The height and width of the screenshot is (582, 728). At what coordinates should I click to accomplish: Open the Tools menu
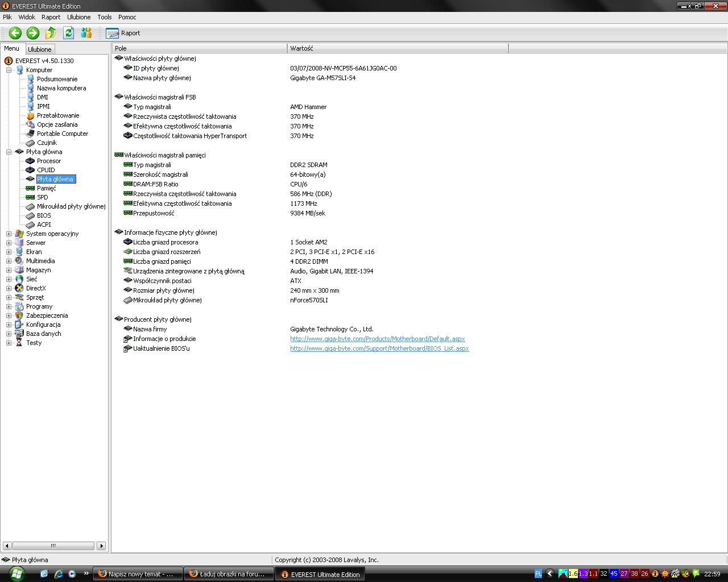[x=105, y=17]
